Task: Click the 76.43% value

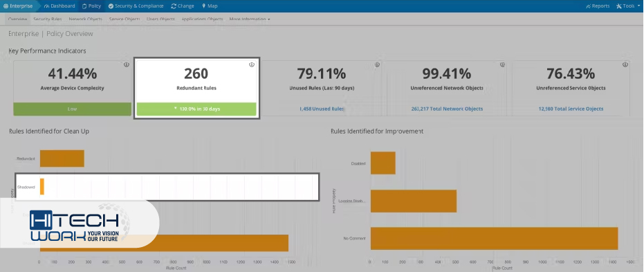Action: coord(571,74)
